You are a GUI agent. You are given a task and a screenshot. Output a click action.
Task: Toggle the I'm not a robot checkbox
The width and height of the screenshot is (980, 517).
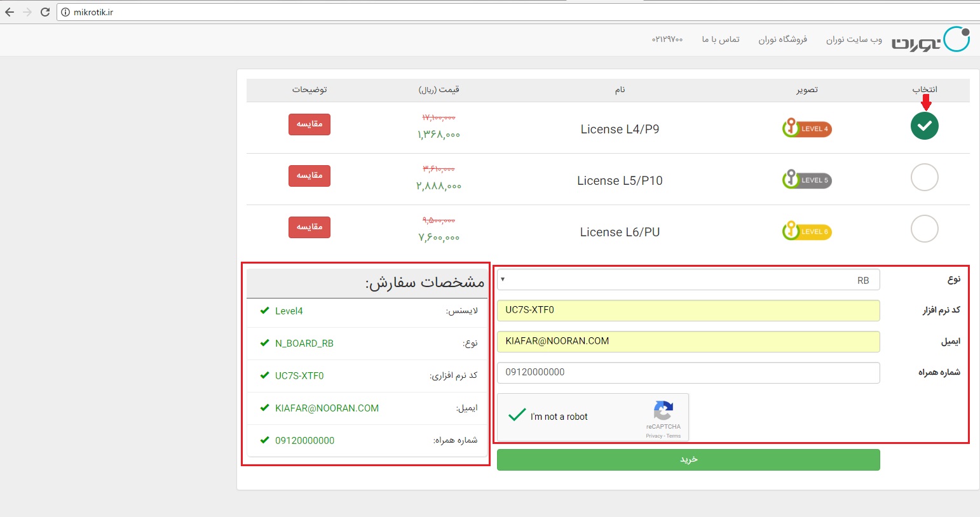517,415
